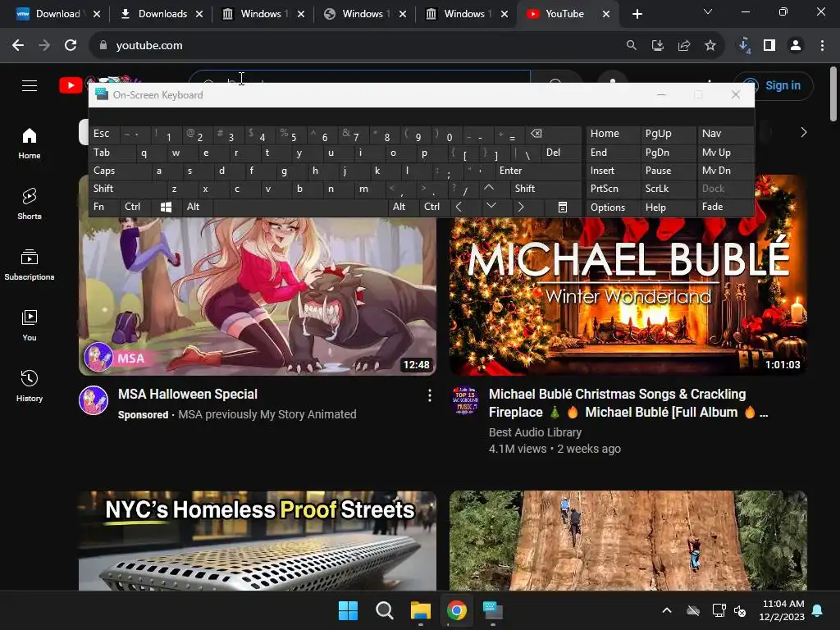Toggle the Fn key on keyboard
Screen dimensions: 840x630
click(x=104, y=207)
